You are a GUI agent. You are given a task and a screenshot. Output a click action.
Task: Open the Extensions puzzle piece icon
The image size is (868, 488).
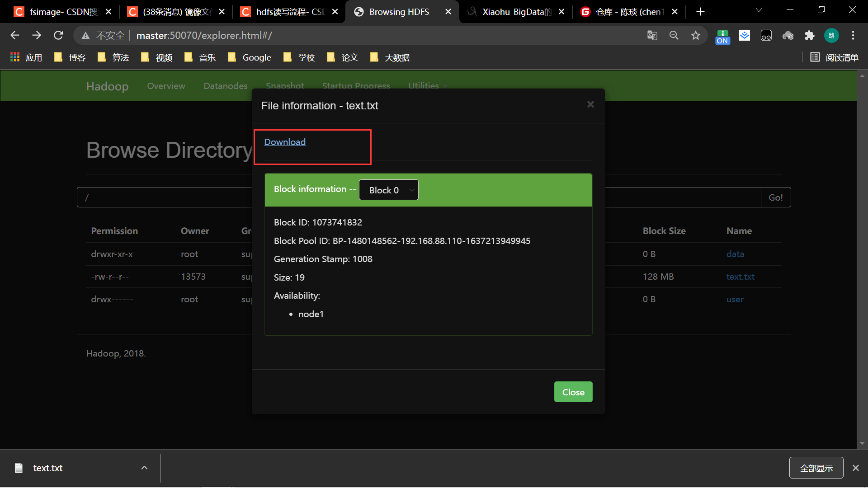(x=810, y=35)
